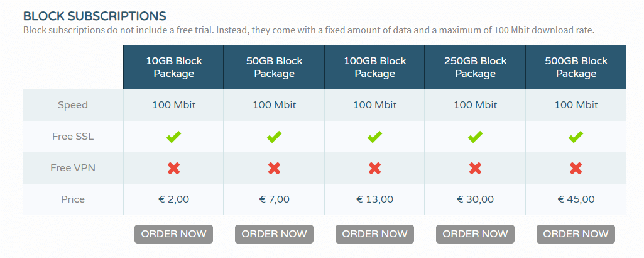Click red VPN cross under 10GB Block Package
The image size is (644, 258).
[x=173, y=168]
